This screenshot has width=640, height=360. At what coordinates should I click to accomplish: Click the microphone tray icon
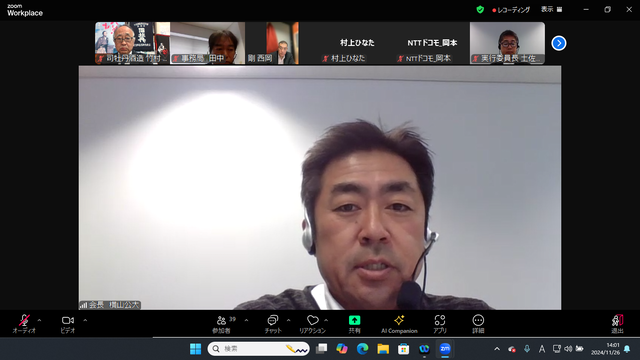click(x=527, y=349)
